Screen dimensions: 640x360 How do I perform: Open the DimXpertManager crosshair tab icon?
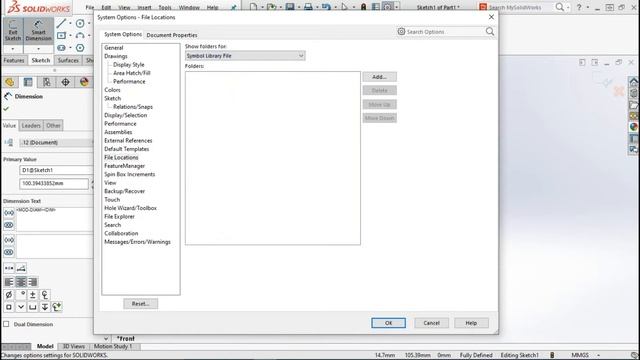coord(65,82)
